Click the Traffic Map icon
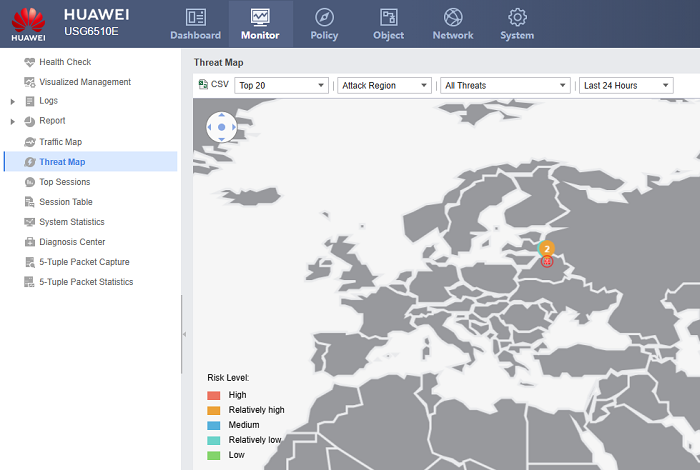 [30, 142]
